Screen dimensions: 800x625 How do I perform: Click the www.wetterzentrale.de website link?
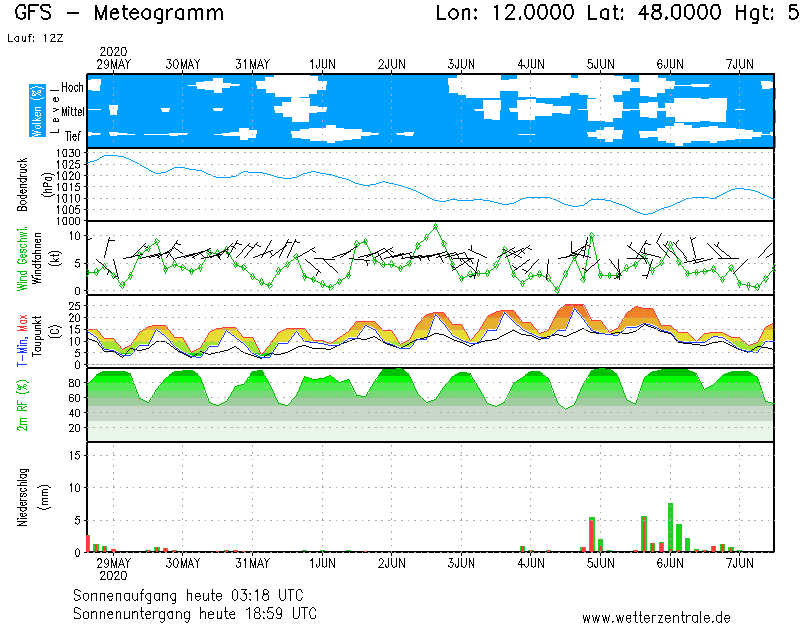[656, 618]
